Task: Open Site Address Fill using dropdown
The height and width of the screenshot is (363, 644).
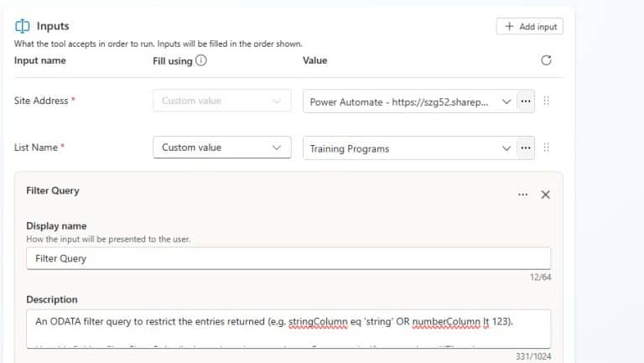Action: click(221, 101)
